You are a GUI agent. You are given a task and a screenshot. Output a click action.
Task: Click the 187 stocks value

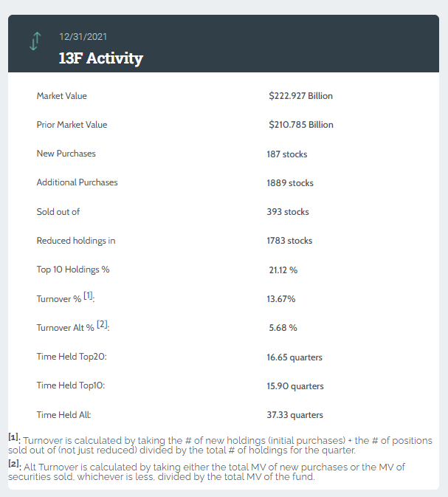tap(287, 154)
